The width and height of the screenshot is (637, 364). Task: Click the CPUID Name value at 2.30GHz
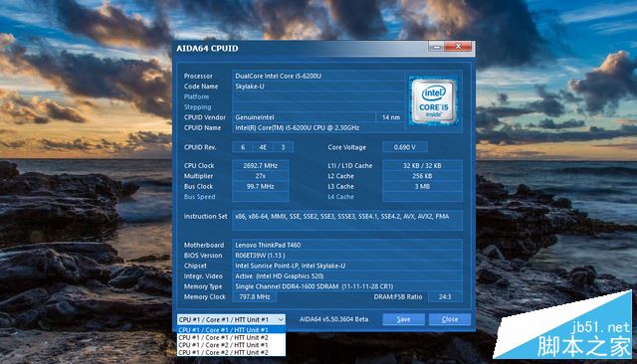pos(318,128)
